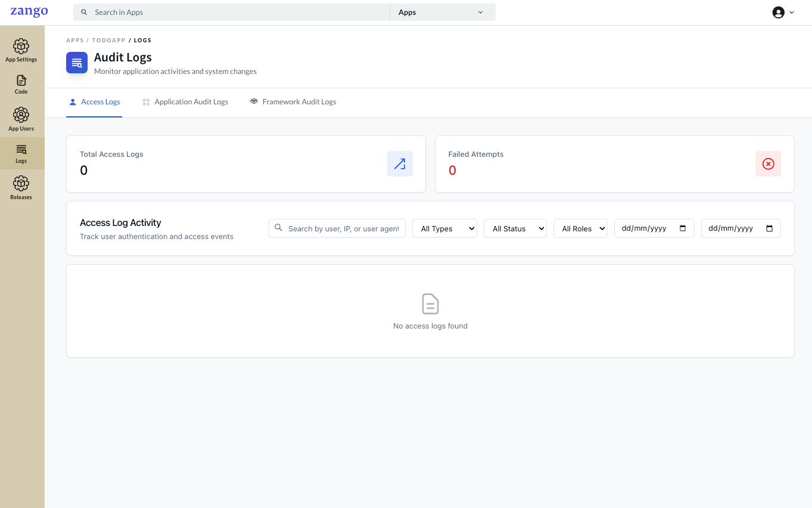Open the Code section in sidebar

click(x=21, y=85)
